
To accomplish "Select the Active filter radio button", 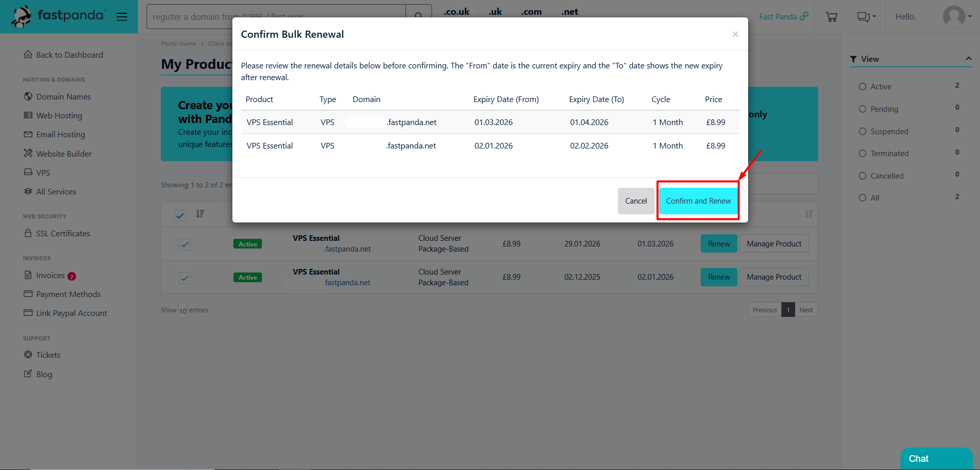I will coord(863,87).
